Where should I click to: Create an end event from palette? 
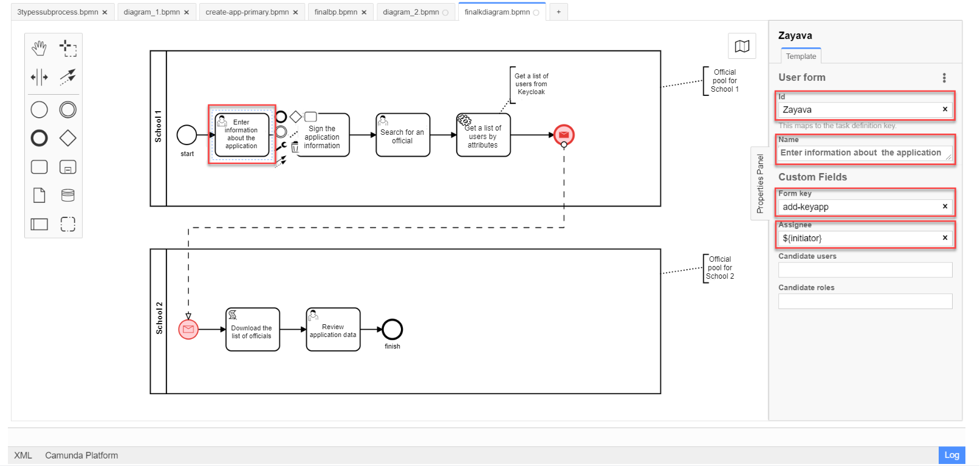coord(39,138)
